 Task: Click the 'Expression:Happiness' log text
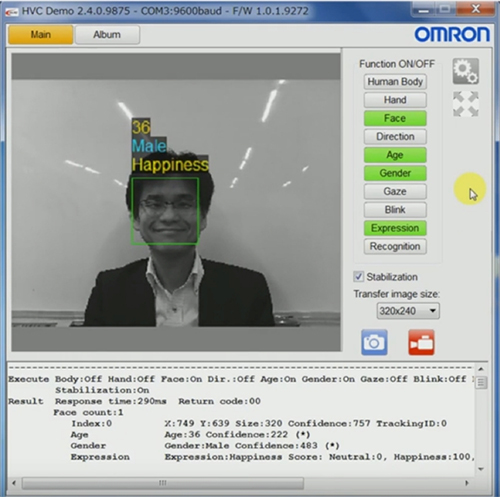pyautogui.click(x=223, y=457)
